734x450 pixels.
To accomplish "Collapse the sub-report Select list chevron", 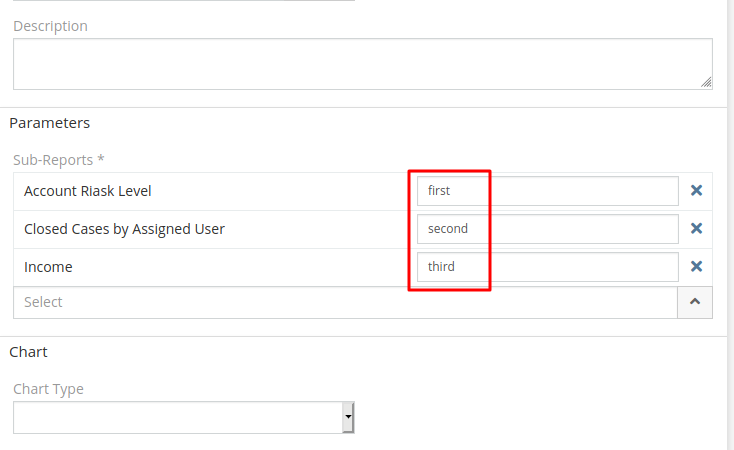I will 695,302.
